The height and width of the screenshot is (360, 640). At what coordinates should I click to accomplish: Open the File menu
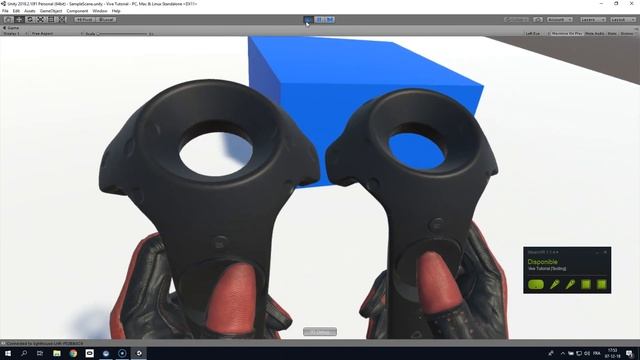5,11
